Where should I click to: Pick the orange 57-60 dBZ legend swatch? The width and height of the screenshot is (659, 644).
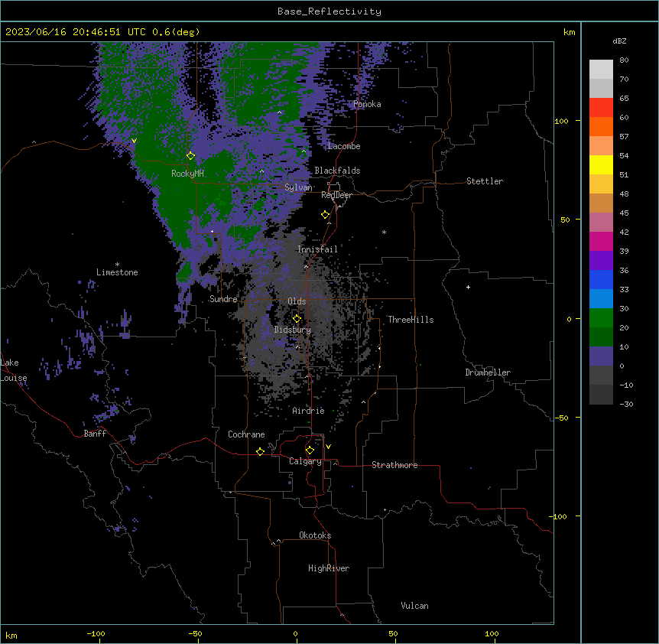coord(601,126)
